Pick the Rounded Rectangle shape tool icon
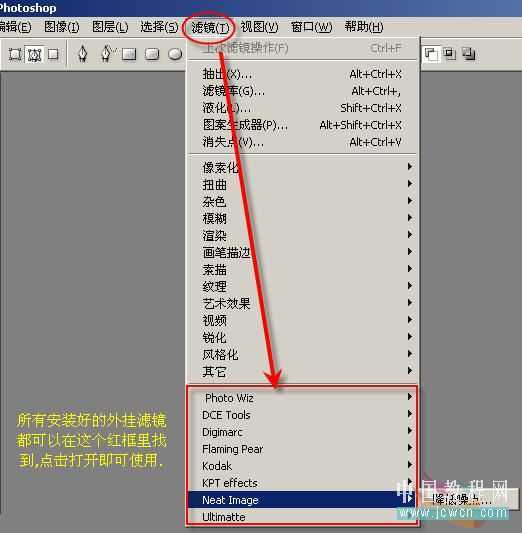Image resolution: width=522 pixels, height=533 pixels. (152, 54)
